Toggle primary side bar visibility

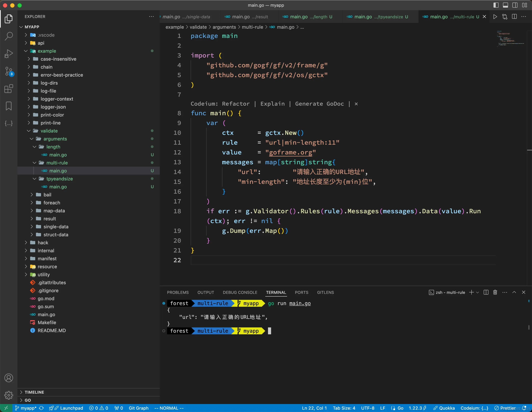click(496, 5)
